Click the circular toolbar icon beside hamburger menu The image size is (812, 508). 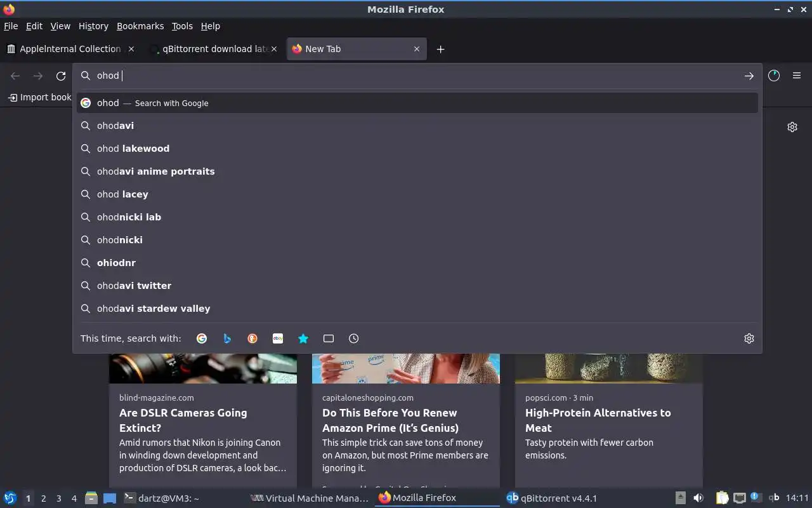coord(774,76)
